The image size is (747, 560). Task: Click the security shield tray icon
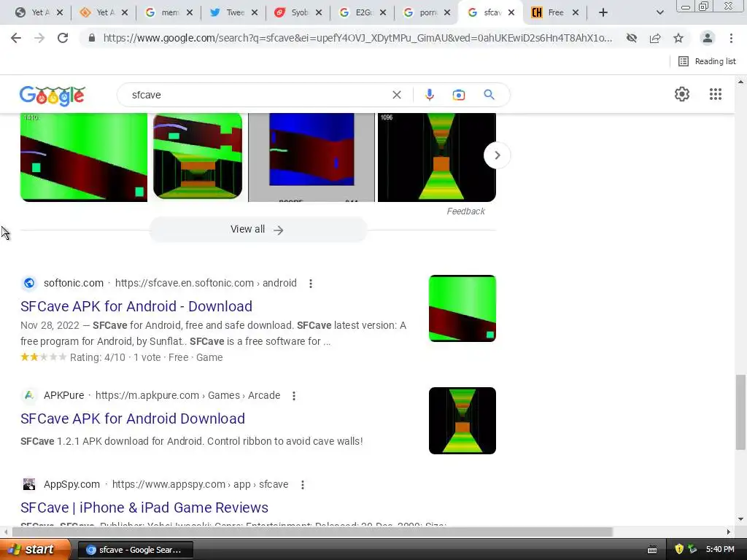click(679, 550)
